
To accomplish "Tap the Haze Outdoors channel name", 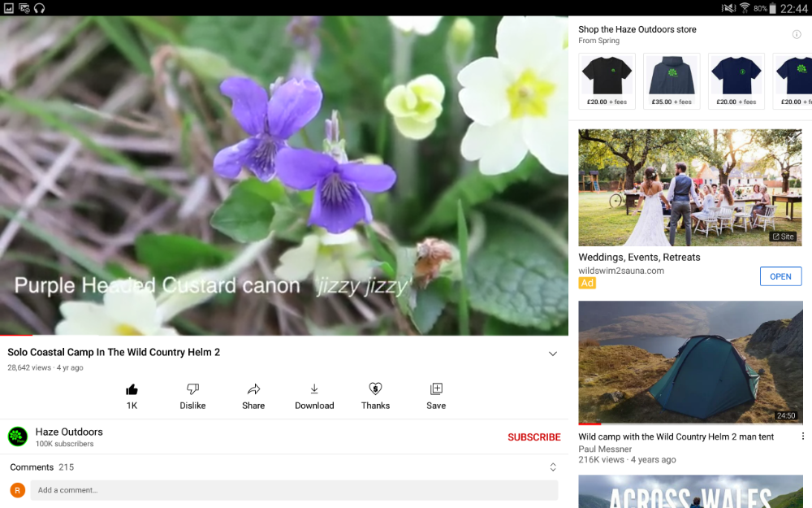I will tap(69, 432).
